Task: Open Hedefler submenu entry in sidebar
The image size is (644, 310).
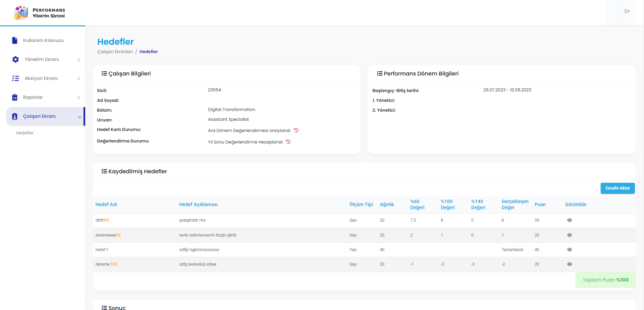Action: (x=25, y=133)
